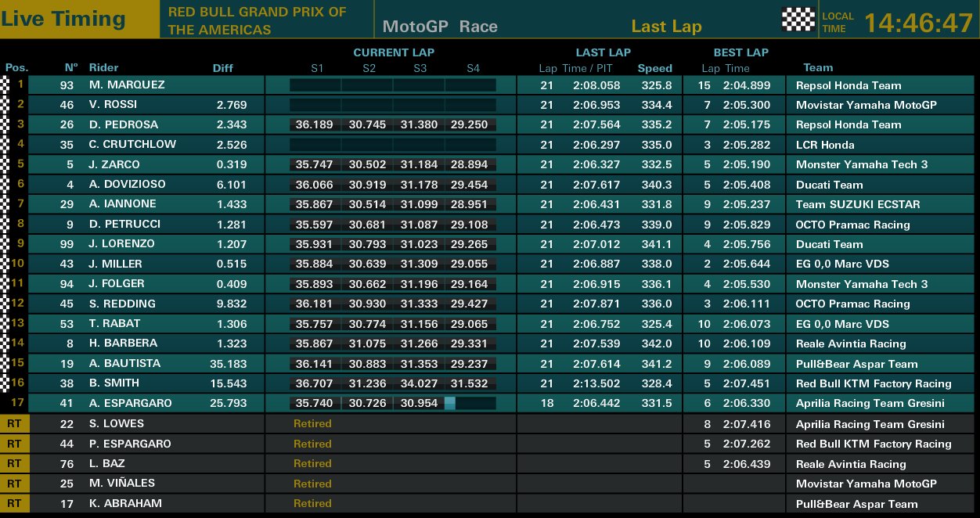Select the MotoGP Race session title

click(440, 27)
